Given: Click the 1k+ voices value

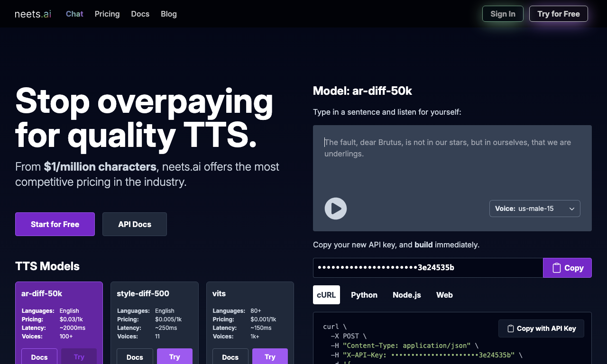Looking at the screenshot, I should click(255, 337).
